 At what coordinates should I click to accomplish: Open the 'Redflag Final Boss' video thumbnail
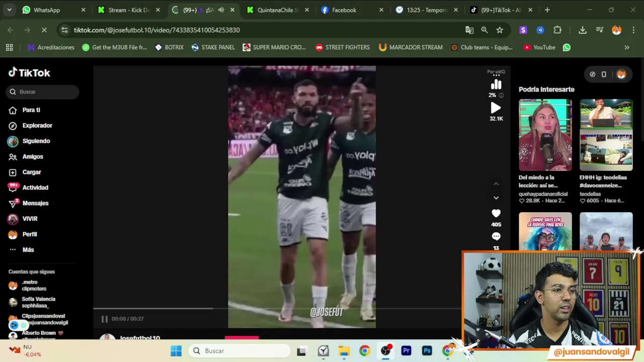(x=545, y=231)
